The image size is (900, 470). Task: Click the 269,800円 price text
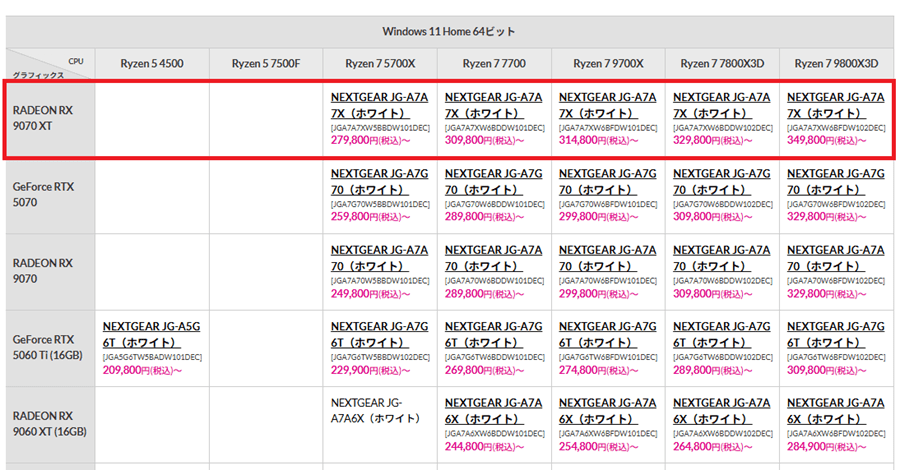click(x=484, y=370)
